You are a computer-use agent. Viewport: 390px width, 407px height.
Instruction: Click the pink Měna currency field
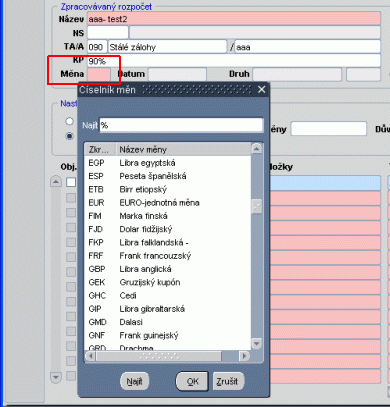(x=99, y=74)
